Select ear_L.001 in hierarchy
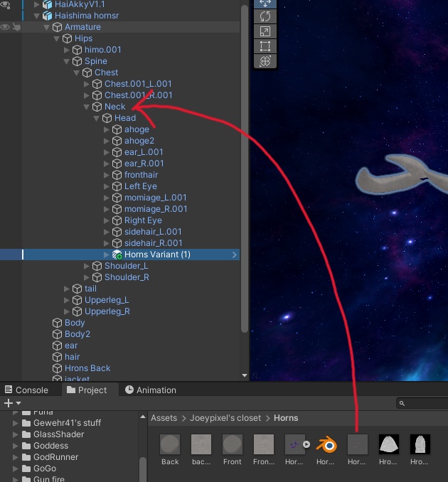The width and height of the screenshot is (448, 482). pyautogui.click(x=144, y=152)
